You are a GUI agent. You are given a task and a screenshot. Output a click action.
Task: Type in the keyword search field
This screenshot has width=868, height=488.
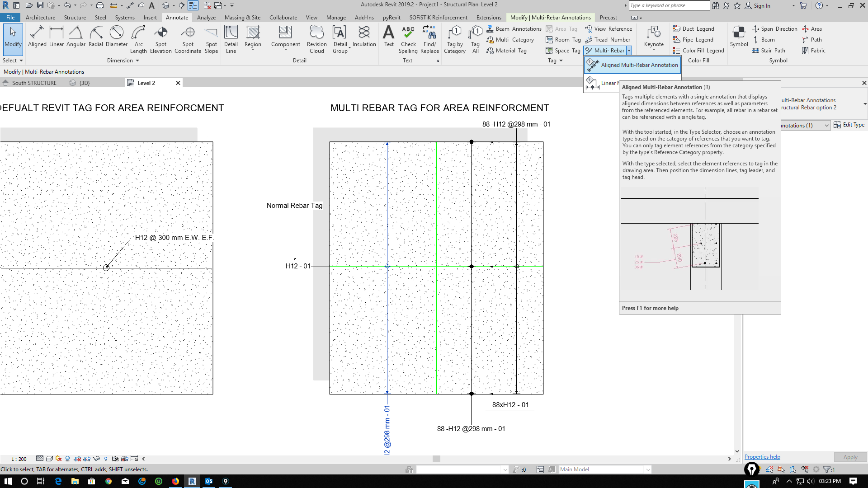click(x=669, y=5)
